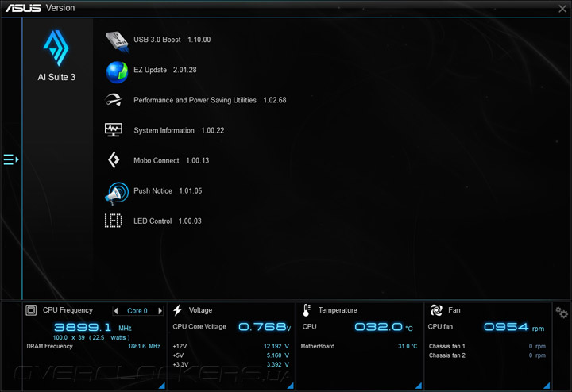Viewport: 572px width, 392px height.
Task: Select LED Control 1.00.03 entry
Action: tap(167, 221)
